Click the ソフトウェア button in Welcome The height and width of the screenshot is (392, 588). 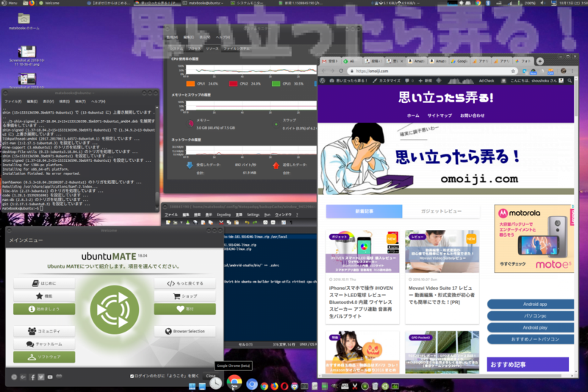(44, 357)
